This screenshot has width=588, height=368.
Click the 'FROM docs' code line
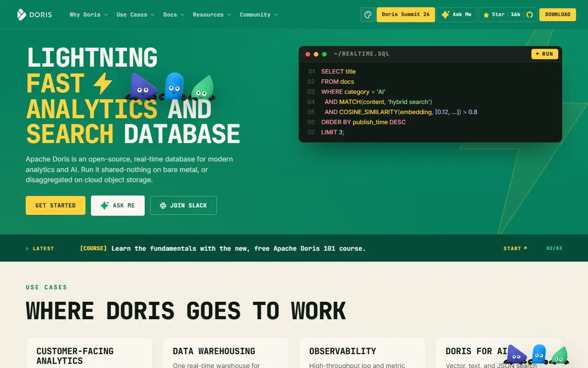click(x=338, y=82)
